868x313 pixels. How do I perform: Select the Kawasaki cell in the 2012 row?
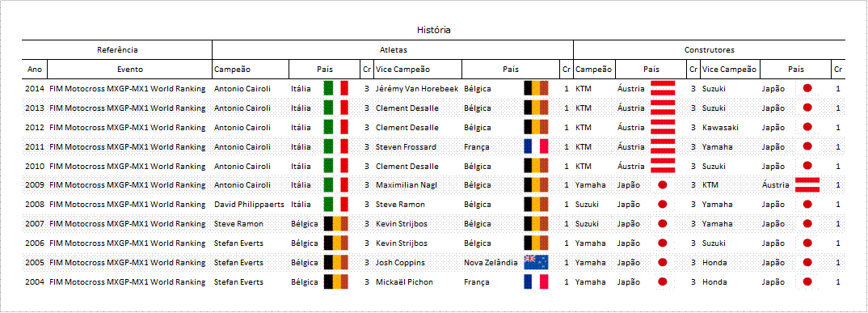[720, 128]
